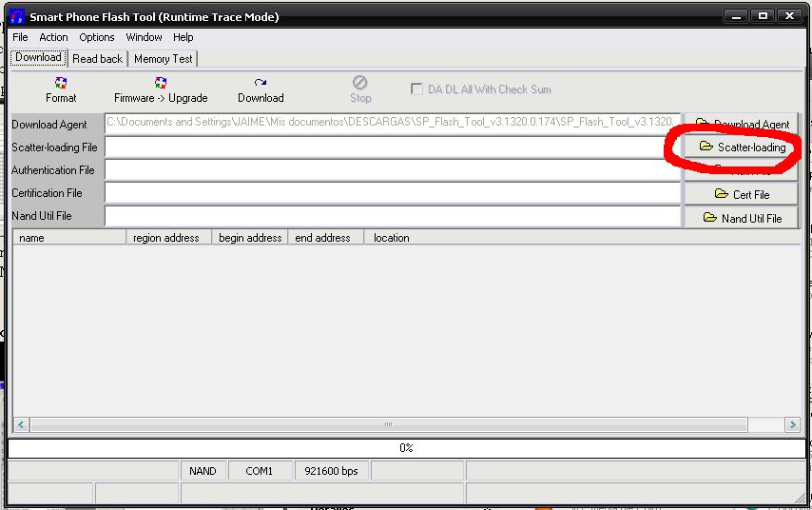Click the begin address column header
This screenshot has height=510, width=812.
[x=250, y=237]
